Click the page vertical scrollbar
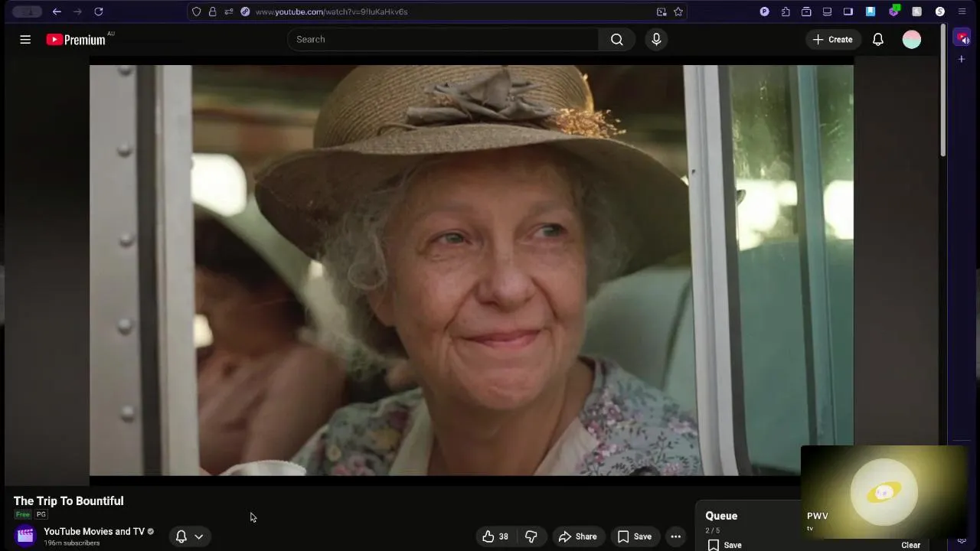980x551 pixels. coord(943,92)
